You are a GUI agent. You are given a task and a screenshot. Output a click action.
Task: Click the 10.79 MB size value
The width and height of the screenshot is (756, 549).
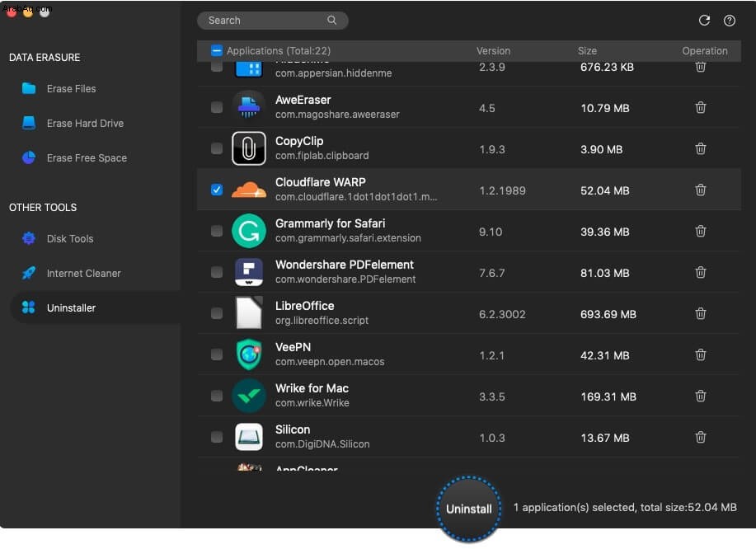[x=605, y=108]
